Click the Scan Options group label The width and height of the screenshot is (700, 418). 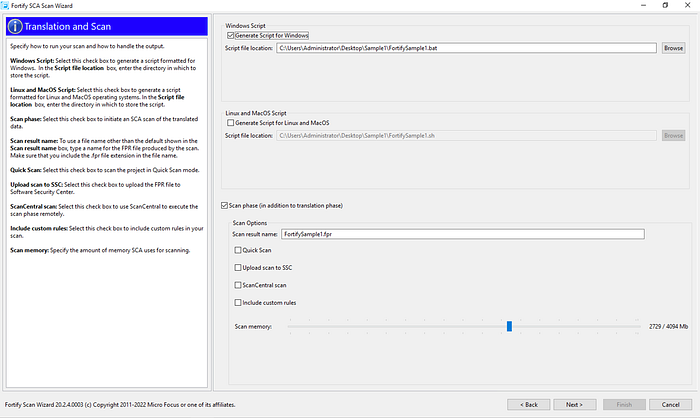(250, 223)
